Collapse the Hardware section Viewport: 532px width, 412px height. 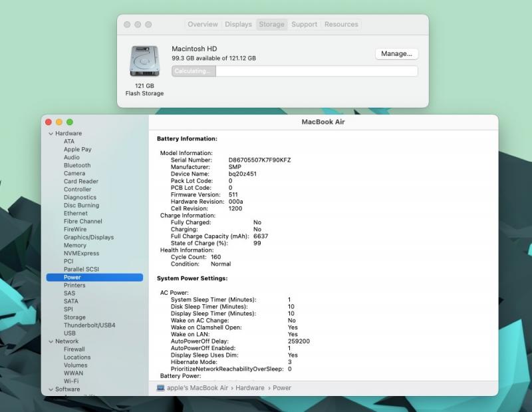(x=51, y=134)
